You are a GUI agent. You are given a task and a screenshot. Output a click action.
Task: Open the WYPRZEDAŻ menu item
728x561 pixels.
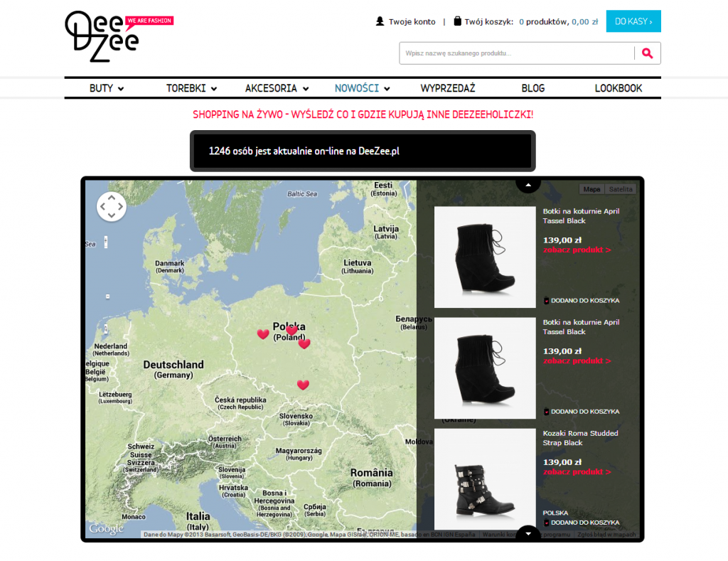[447, 88]
